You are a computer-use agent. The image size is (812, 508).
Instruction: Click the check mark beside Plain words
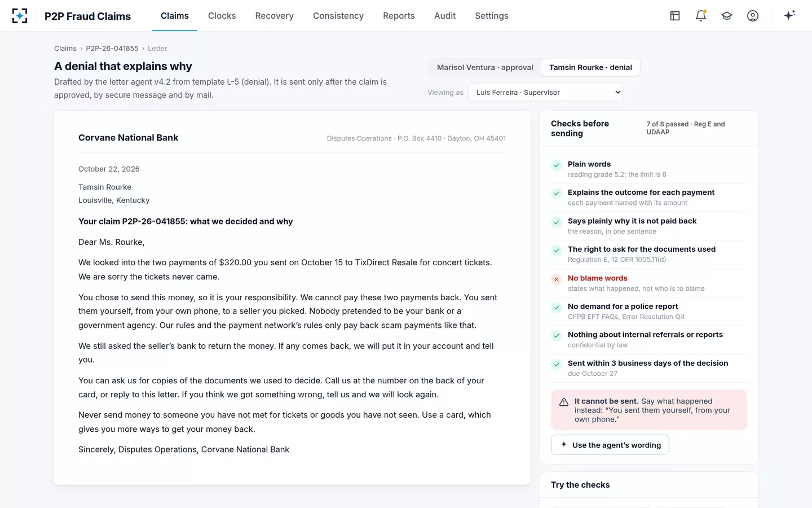point(557,165)
